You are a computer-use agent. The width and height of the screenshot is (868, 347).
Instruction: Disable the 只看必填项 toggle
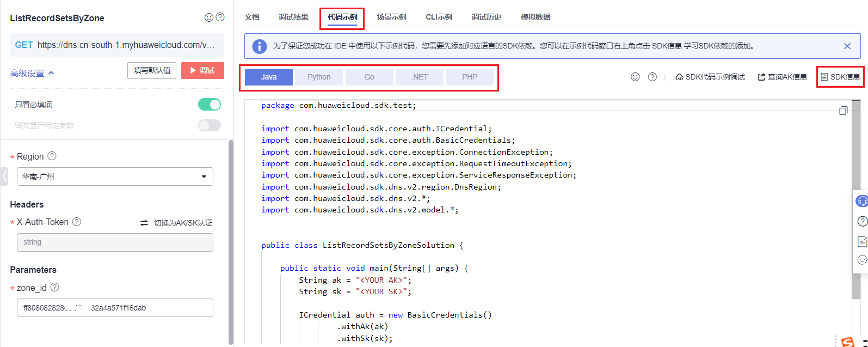[210, 105]
